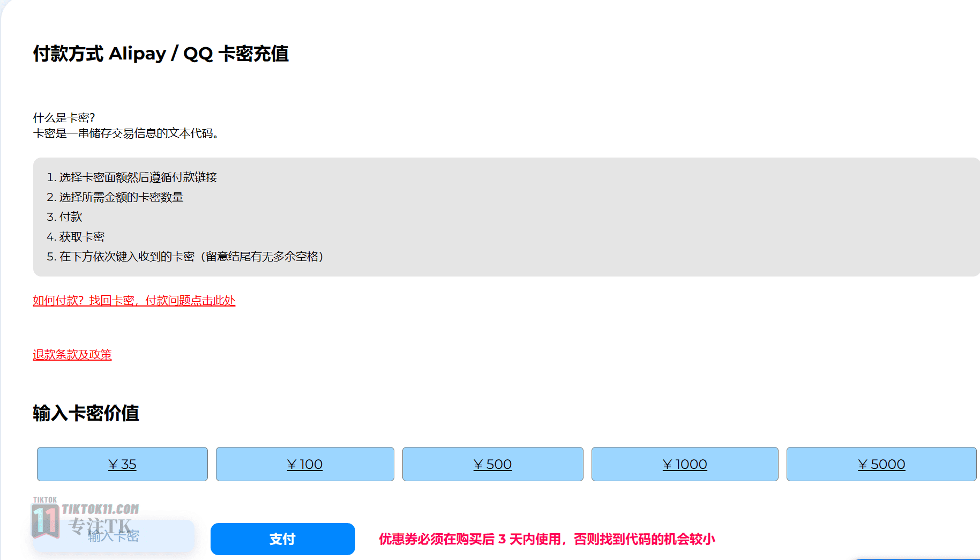Click step 4 获取卡密 instruction line
This screenshot has height=560, width=980.
click(76, 237)
